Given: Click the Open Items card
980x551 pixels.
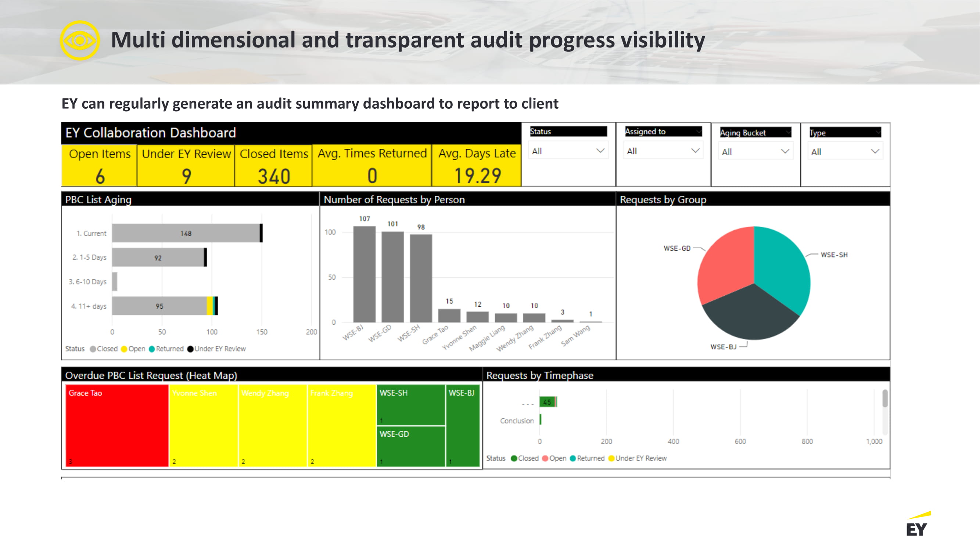Looking at the screenshot, I should coord(99,165).
